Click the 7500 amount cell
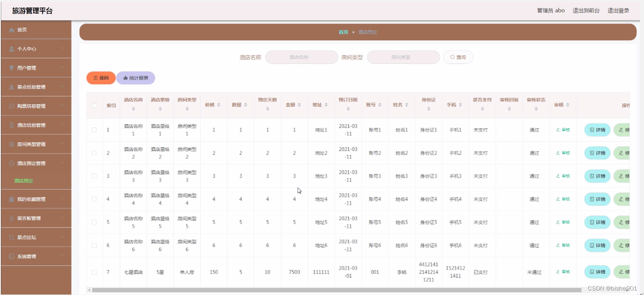This screenshot has height=295, width=644. coord(294,272)
